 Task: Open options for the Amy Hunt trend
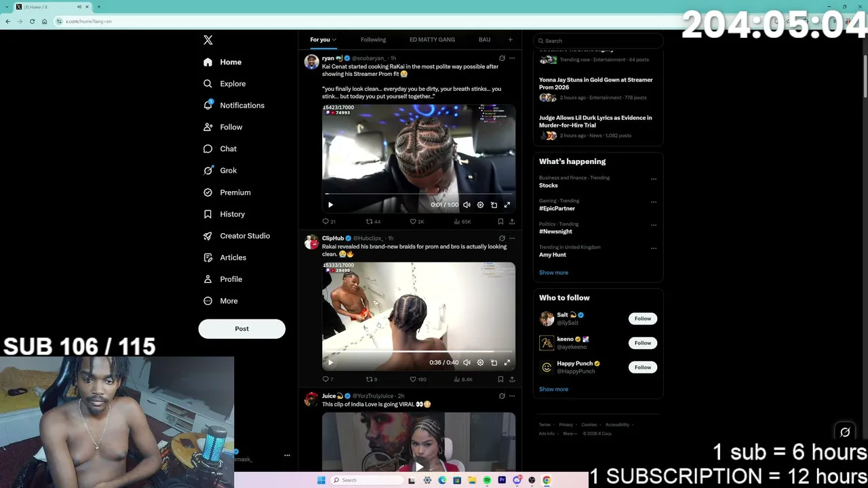click(x=654, y=248)
